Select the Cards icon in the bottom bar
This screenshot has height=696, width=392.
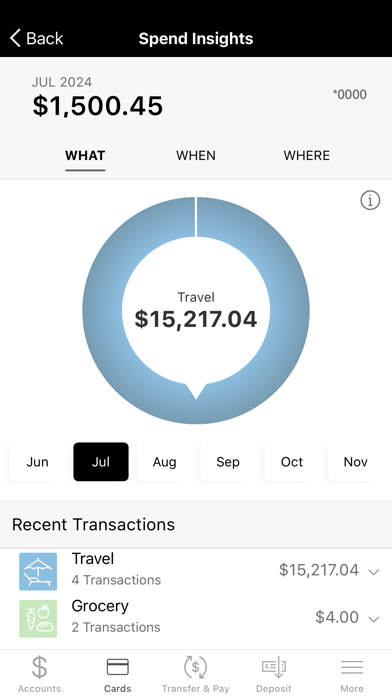point(118,667)
